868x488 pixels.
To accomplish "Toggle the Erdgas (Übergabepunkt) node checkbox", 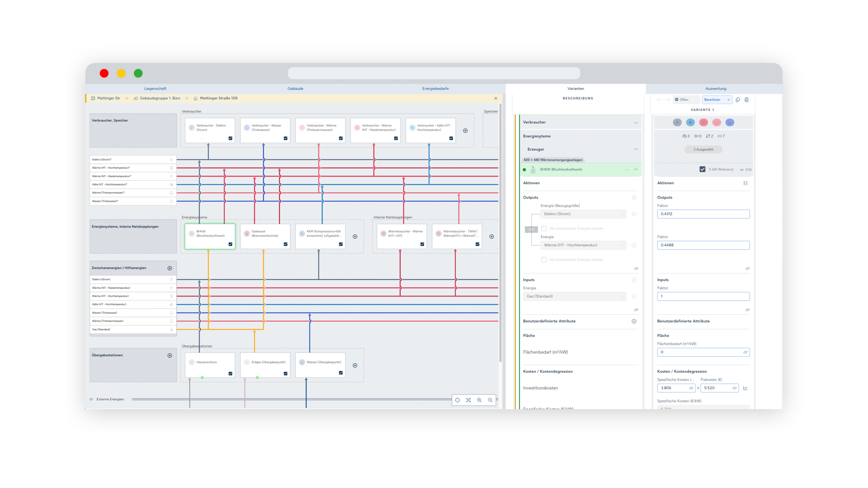I will [285, 373].
